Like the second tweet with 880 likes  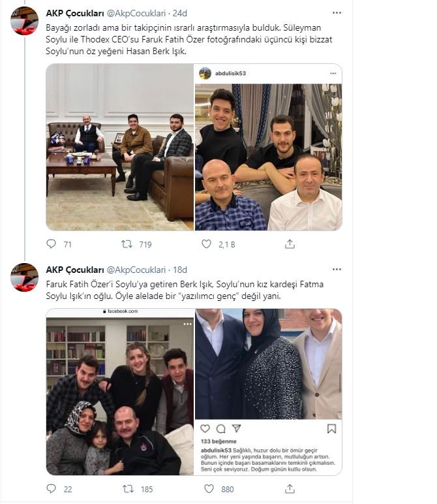tap(209, 489)
